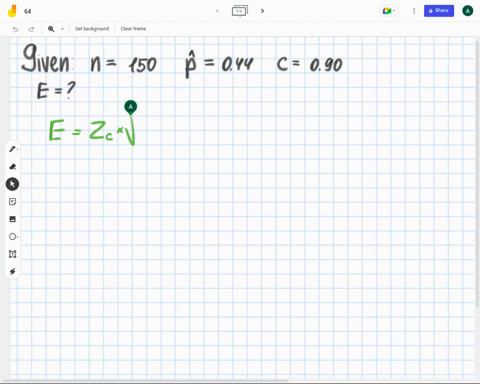Click Clear frame
The image size is (480, 384).
133,29
